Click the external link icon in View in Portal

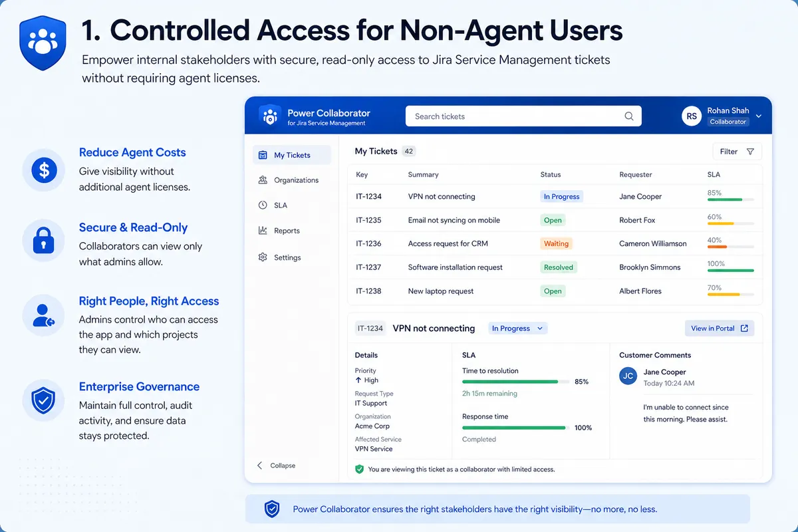744,329
